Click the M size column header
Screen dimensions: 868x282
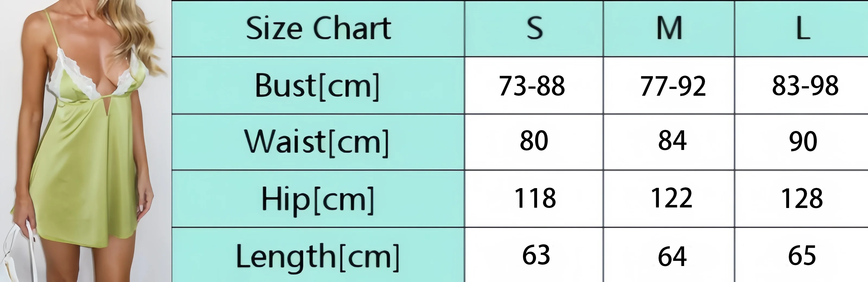point(669,28)
